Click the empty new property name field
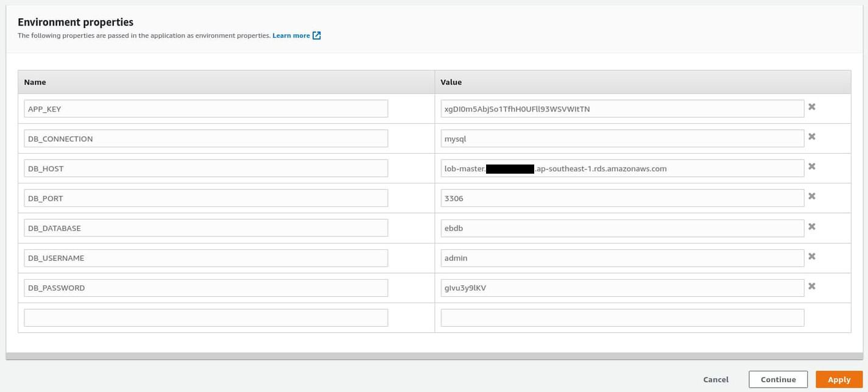Screen dimensions: 868x392 coord(205,317)
